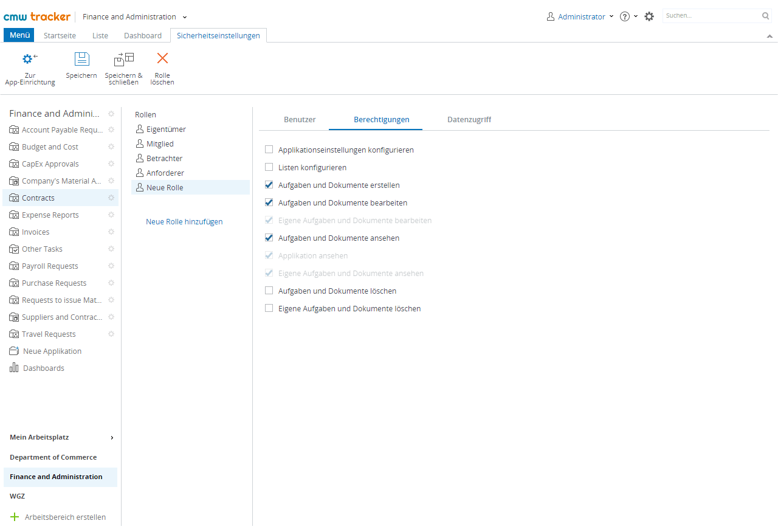Click the gear next to Expense Reports
Image resolution: width=778 pixels, height=532 pixels.
pos(111,215)
